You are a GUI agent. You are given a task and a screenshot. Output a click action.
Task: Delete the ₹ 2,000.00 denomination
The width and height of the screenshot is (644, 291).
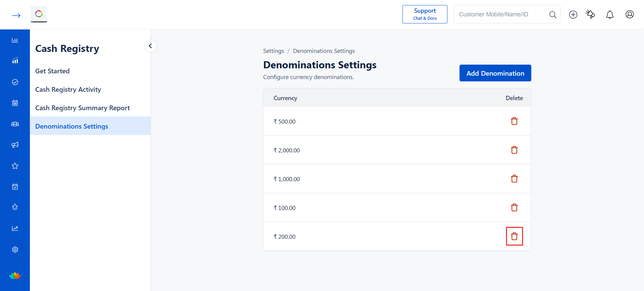click(x=514, y=150)
